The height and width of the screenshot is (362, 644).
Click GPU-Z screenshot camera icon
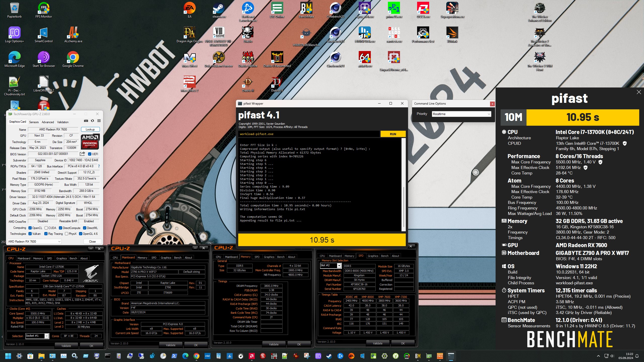(x=86, y=121)
